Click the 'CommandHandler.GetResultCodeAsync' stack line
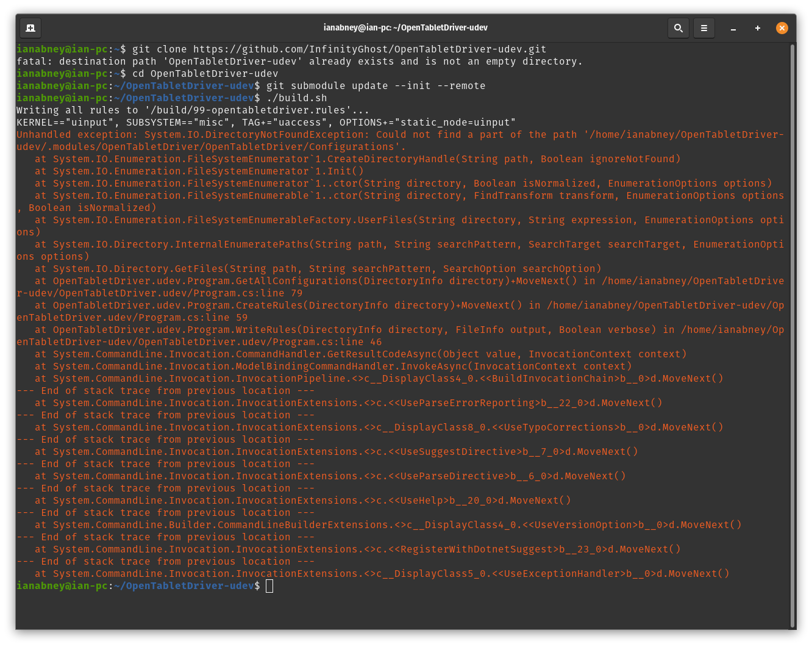Screen dimensions: 812x647 click(x=361, y=354)
